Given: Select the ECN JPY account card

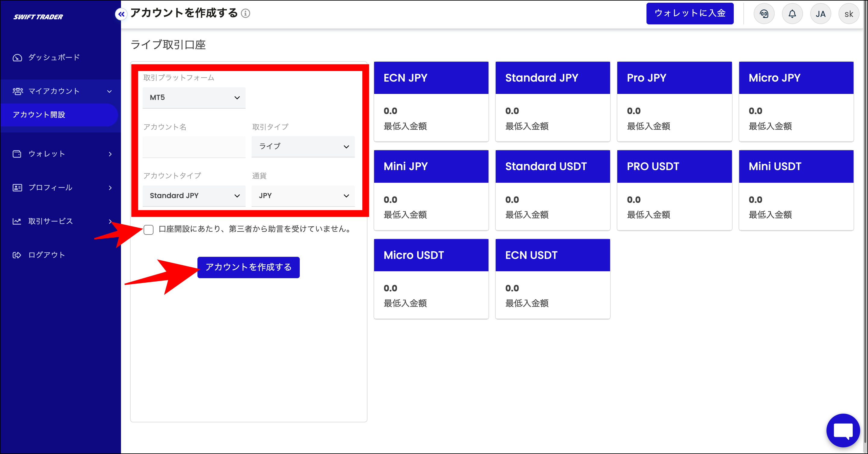Looking at the screenshot, I should 431,101.
